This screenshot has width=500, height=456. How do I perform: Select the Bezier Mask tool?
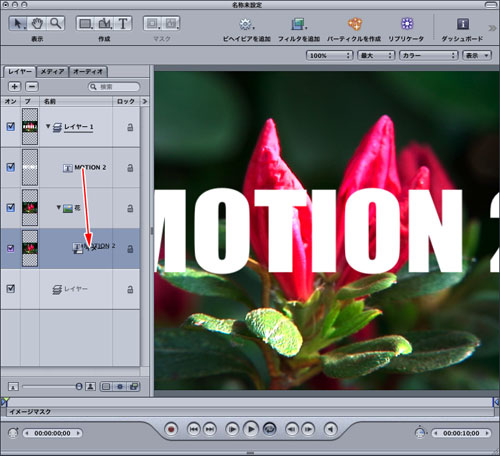(x=171, y=24)
